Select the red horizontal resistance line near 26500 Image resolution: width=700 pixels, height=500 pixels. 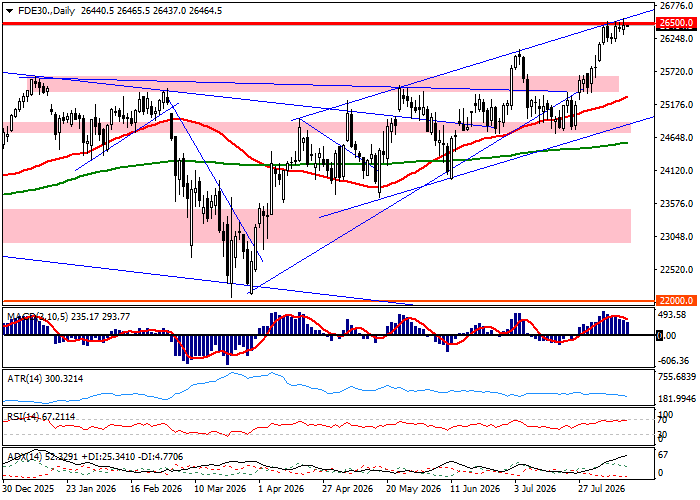click(x=329, y=23)
